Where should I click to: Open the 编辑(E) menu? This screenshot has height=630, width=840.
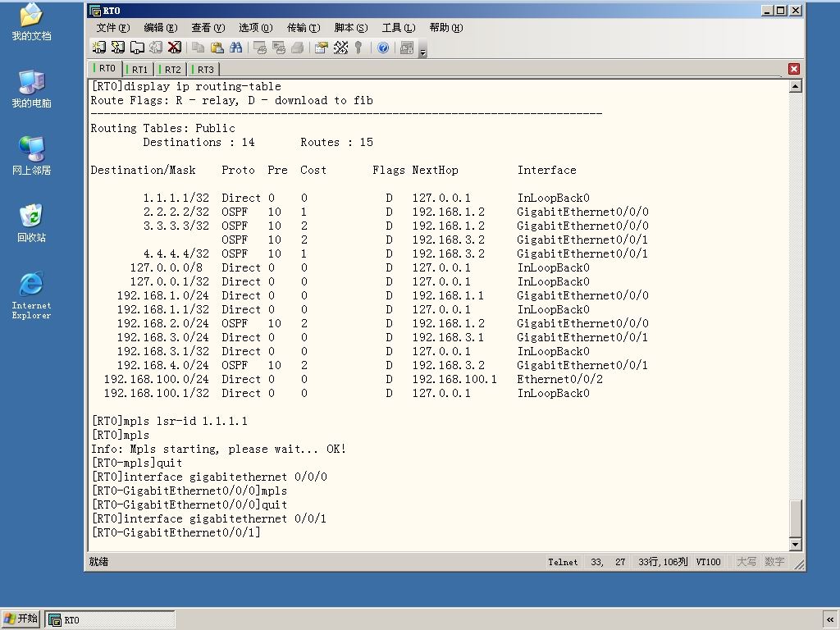click(160, 28)
